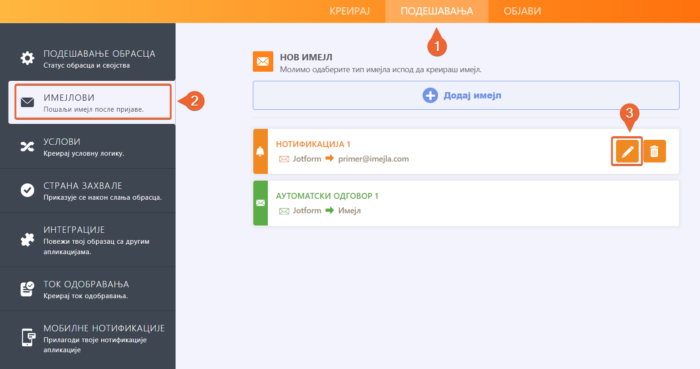This screenshot has width=700, height=369.
Task: Switch to the ПОДЕШАВАЊА tab
Action: pyautogui.click(x=437, y=11)
